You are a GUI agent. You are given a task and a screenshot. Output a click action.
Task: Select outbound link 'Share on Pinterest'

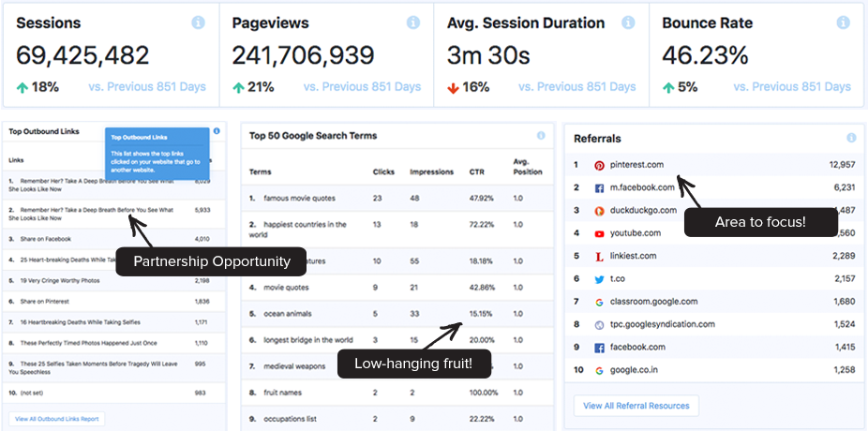tap(45, 302)
